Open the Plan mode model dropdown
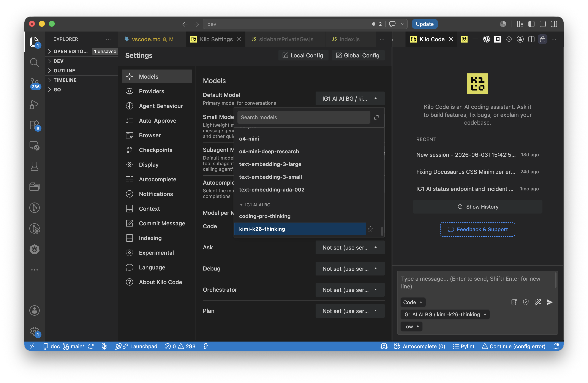588x383 pixels. [x=350, y=311]
